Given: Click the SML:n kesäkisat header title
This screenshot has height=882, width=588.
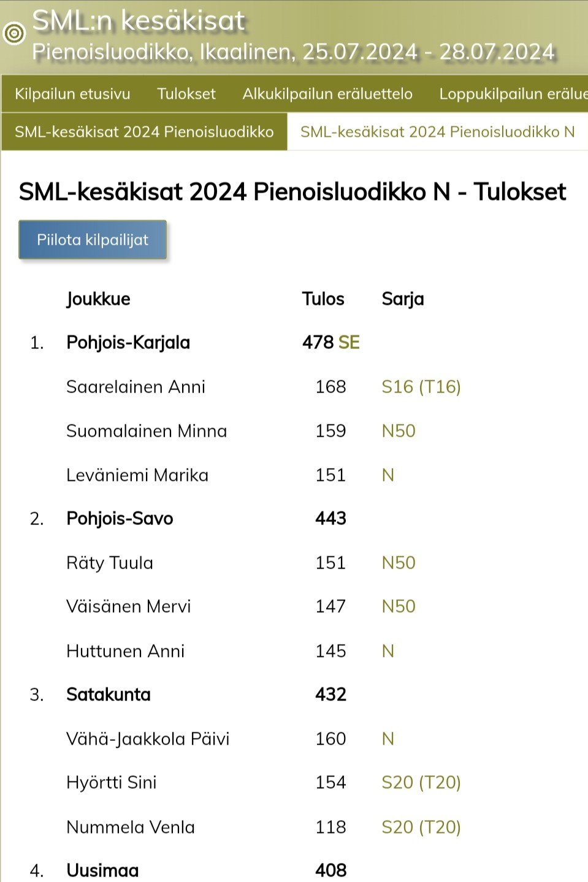Looking at the screenshot, I should click(139, 21).
